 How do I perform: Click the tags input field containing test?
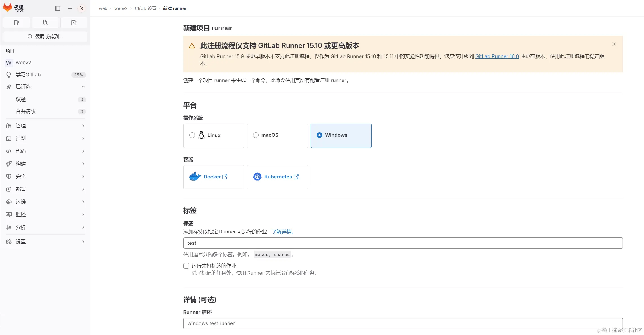tap(403, 243)
